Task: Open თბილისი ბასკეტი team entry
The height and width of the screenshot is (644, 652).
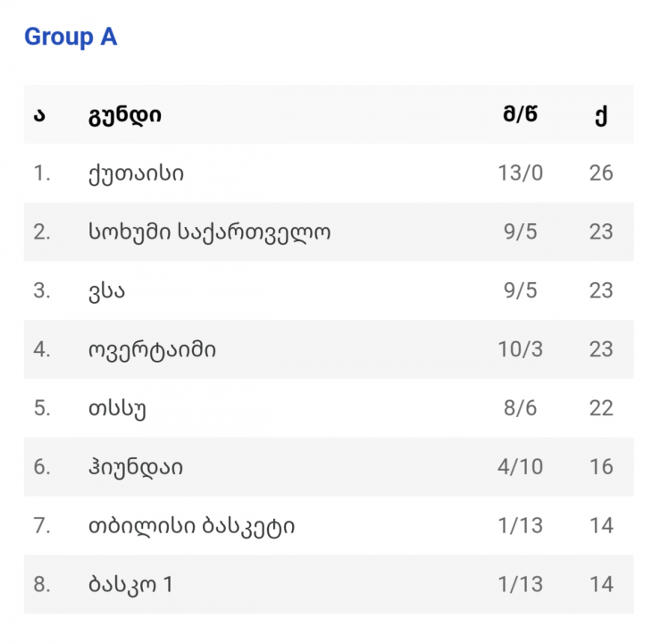Action: click(192, 526)
